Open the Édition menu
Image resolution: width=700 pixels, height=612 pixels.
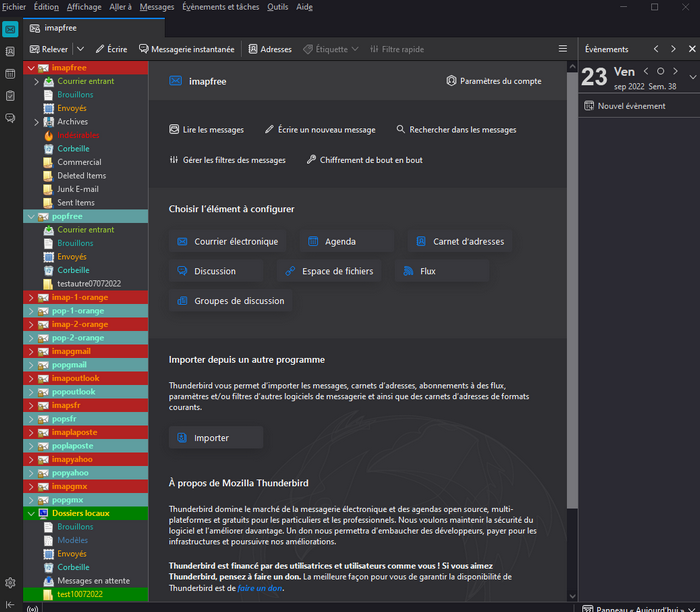(46, 7)
